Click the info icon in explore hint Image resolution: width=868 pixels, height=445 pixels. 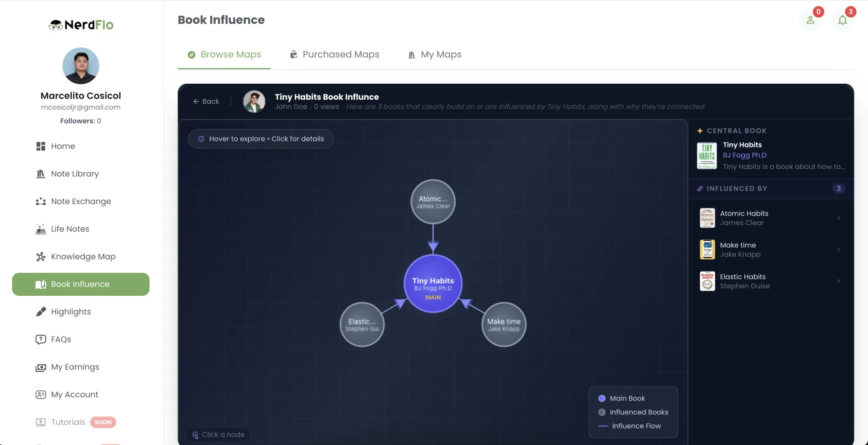coord(201,139)
